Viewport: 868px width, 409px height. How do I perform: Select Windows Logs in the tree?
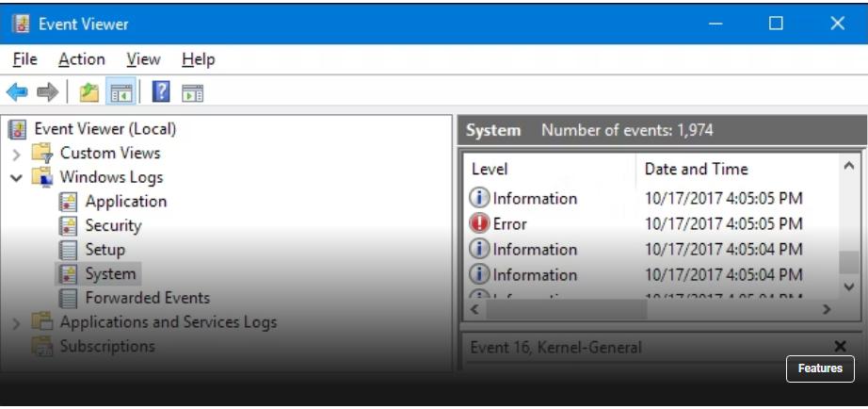tap(111, 177)
